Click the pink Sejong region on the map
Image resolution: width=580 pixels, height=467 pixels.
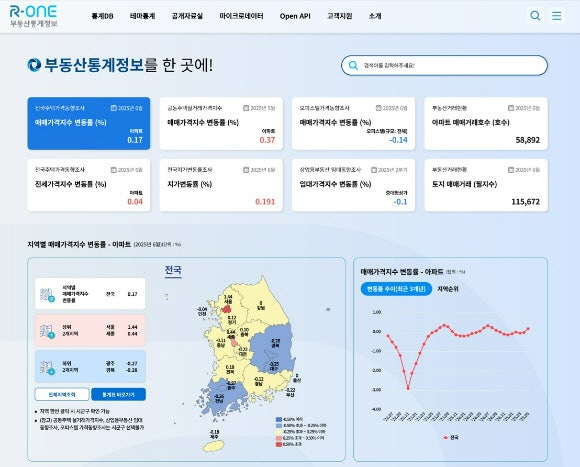click(x=234, y=344)
